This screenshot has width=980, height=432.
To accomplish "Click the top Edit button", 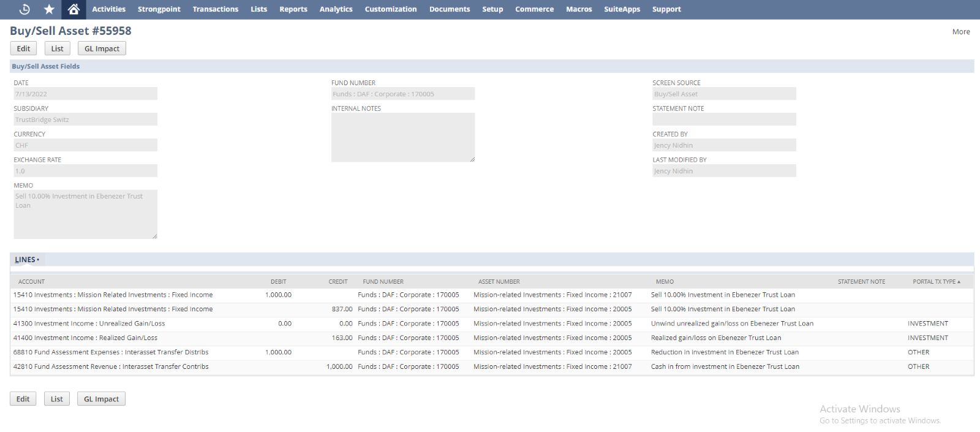I will (x=23, y=48).
